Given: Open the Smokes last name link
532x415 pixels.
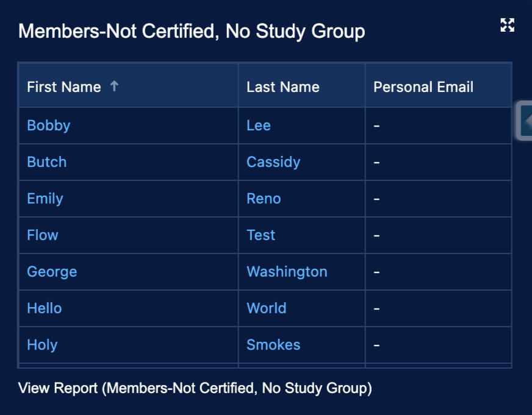Looking at the screenshot, I should [x=273, y=345].
